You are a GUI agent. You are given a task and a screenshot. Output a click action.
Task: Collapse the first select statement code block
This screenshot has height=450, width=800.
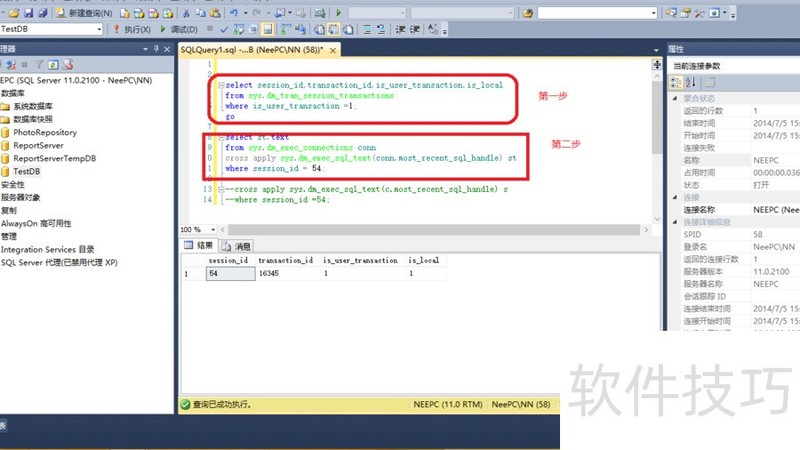[219, 85]
